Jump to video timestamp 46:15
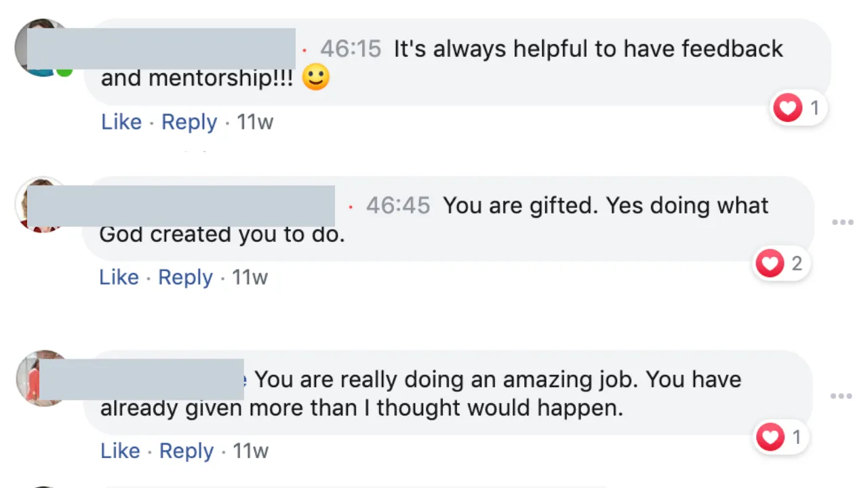 (x=351, y=49)
